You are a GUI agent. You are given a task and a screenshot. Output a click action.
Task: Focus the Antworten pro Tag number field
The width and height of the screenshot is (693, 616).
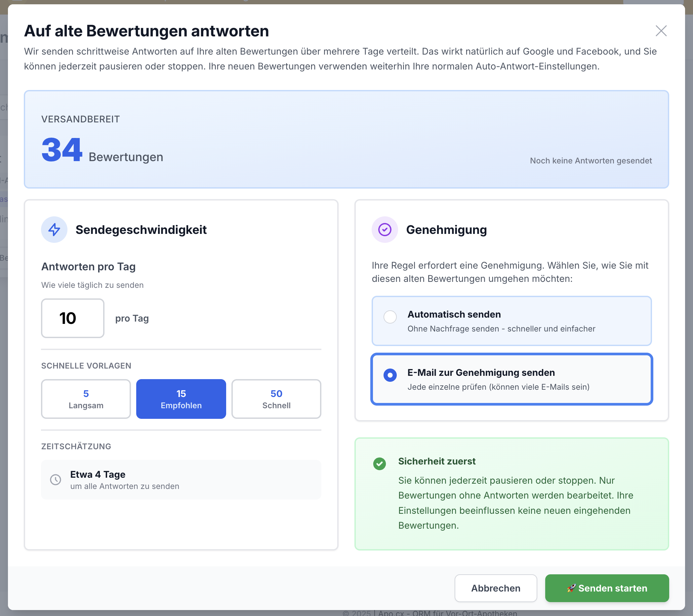pos(72,318)
